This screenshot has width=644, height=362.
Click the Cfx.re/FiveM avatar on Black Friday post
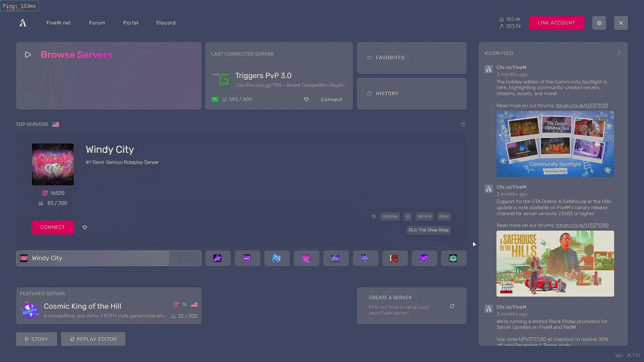click(488, 309)
